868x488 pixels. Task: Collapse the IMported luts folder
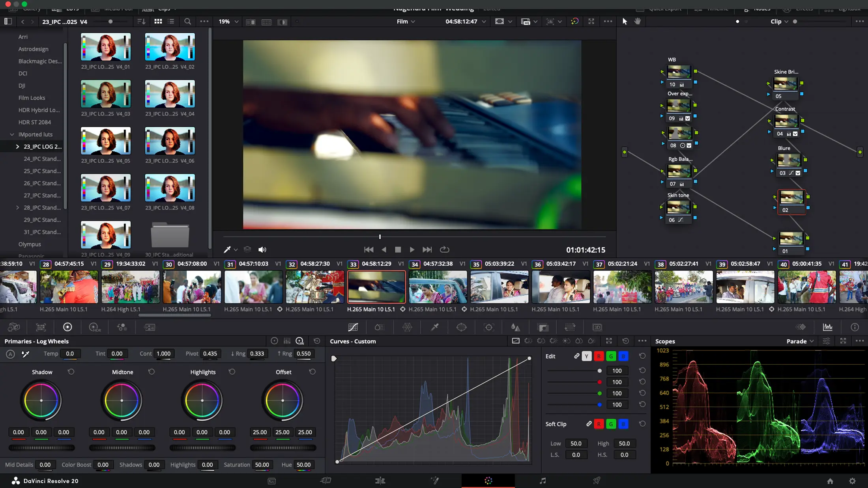click(12, 135)
